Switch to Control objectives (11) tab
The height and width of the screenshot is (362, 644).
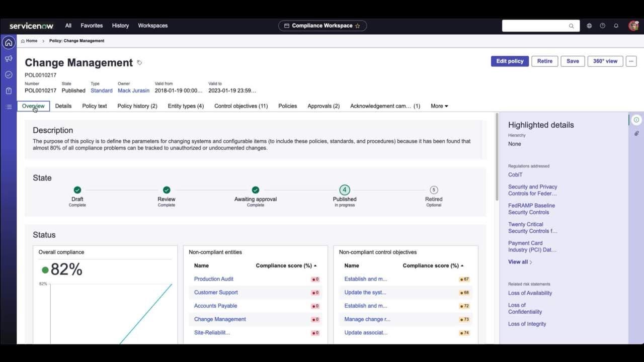click(241, 106)
